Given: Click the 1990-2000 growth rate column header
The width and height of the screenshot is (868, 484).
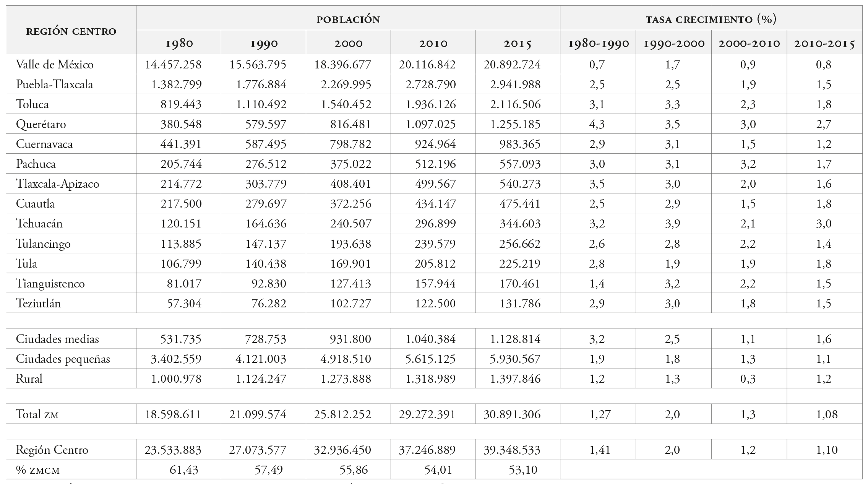Looking at the screenshot, I should coord(673,43).
